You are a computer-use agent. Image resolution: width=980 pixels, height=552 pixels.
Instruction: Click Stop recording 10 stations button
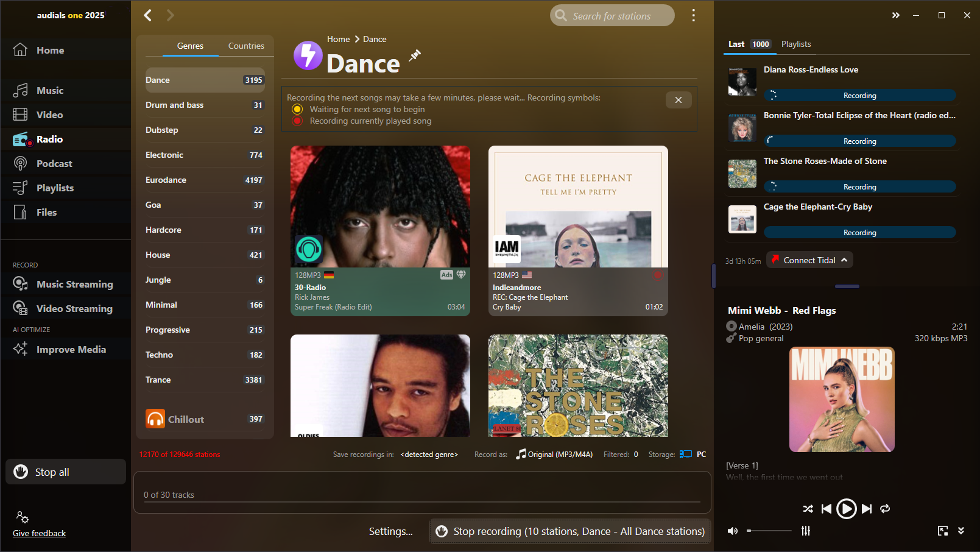(x=571, y=531)
